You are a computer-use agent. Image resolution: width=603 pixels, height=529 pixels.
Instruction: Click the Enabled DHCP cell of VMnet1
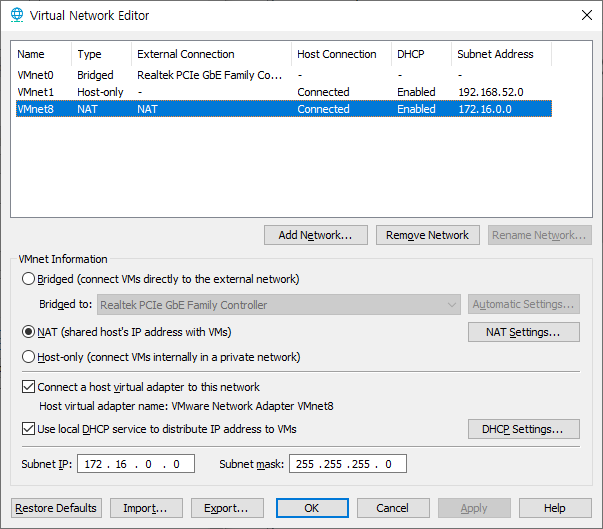(416, 92)
